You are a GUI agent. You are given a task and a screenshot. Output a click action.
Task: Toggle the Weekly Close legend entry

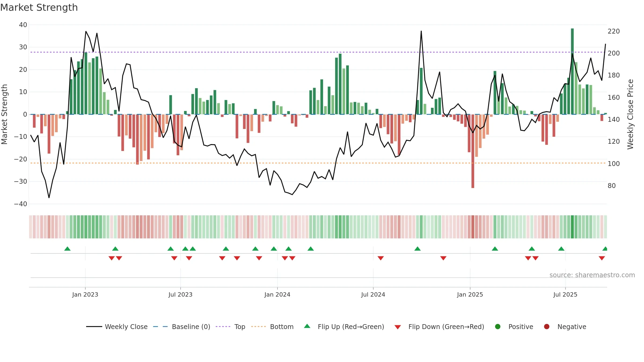coord(117,327)
